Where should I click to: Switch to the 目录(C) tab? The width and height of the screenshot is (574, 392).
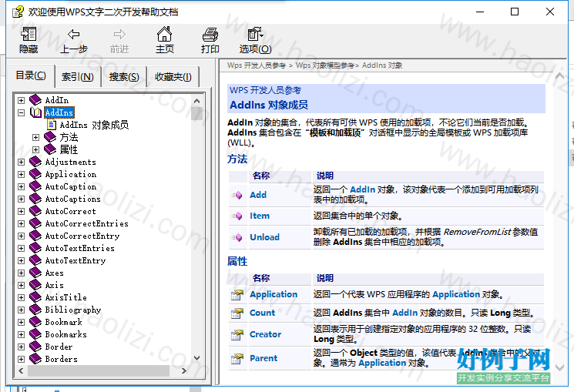tap(31, 75)
